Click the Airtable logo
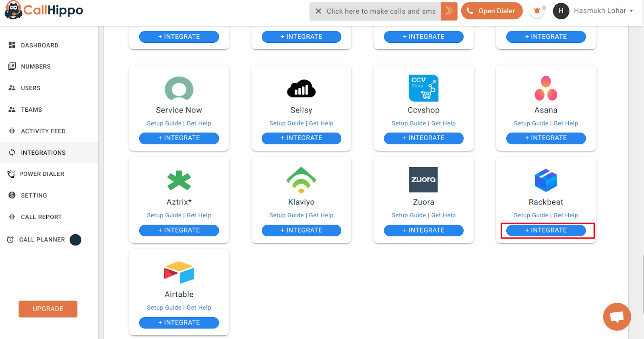Image resolution: width=644 pixels, height=339 pixels. (x=179, y=272)
